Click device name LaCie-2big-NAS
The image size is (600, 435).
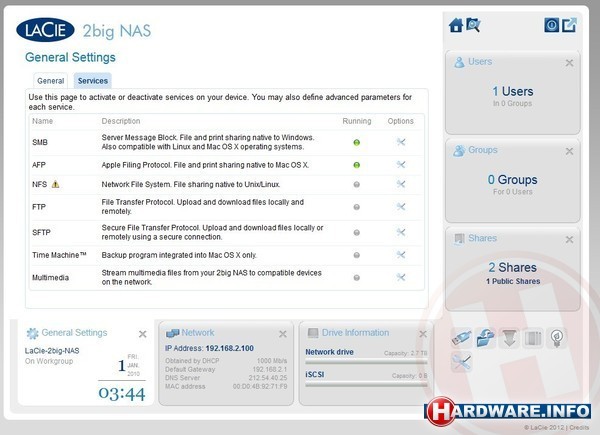pos(52,351)
